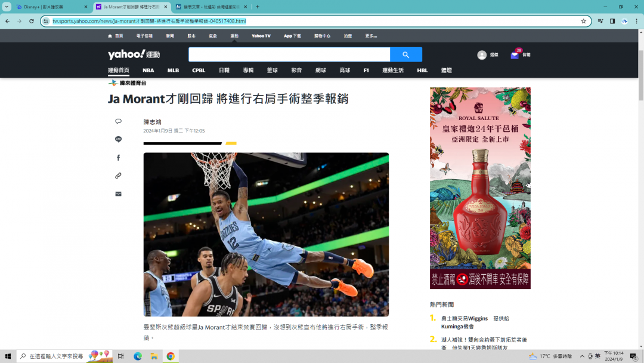Image resolution: width=644 pixels, height=363 pixels.
Task: Open the 網球 section
Action: [x=321, y=70]
